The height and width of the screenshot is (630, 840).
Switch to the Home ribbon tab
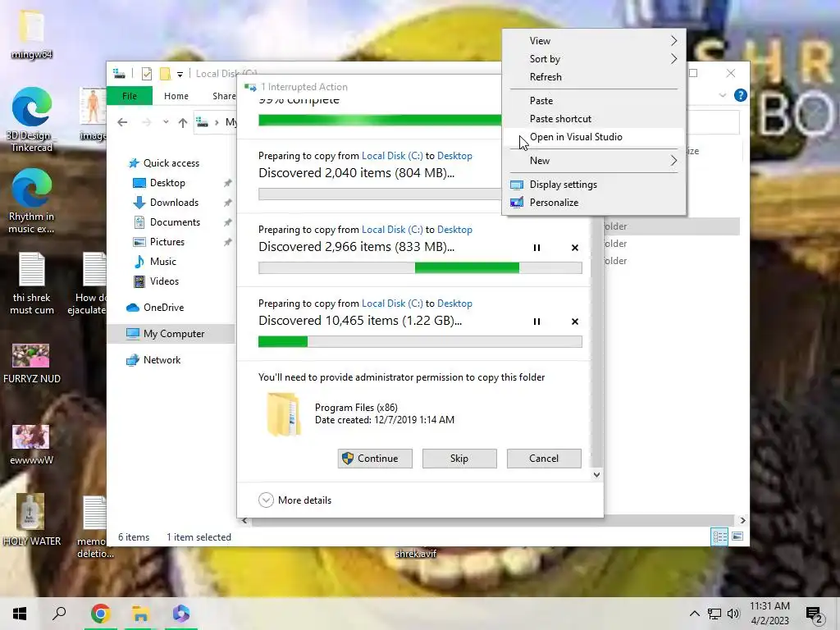click(x=176, y=96)
